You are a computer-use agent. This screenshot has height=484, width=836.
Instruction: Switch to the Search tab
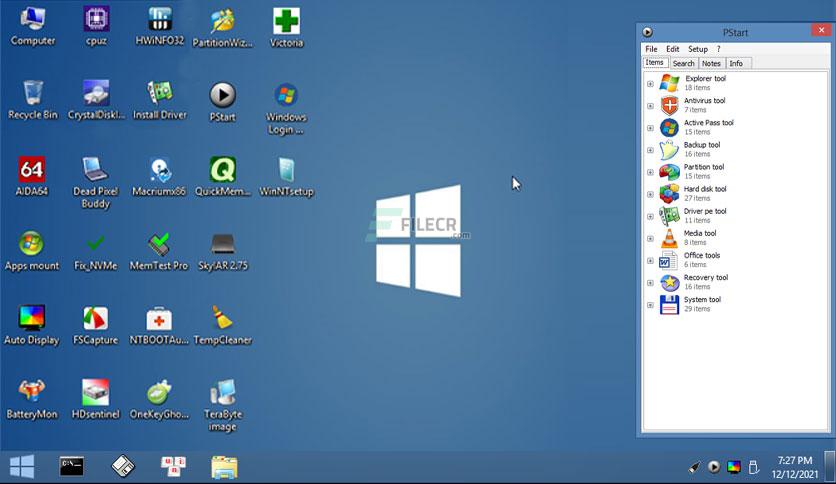[684, 63]
